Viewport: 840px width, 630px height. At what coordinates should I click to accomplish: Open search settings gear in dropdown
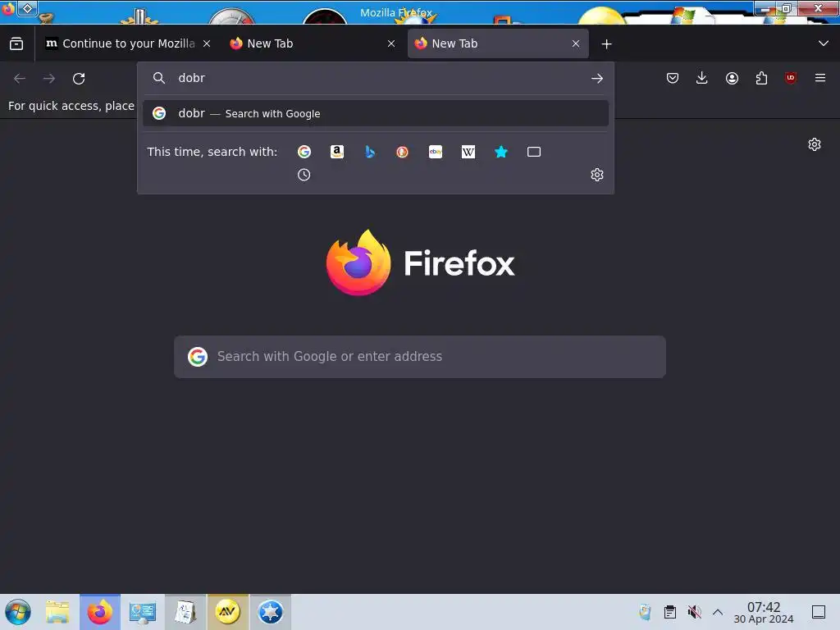pyautogui.click(x=597, y=175)
